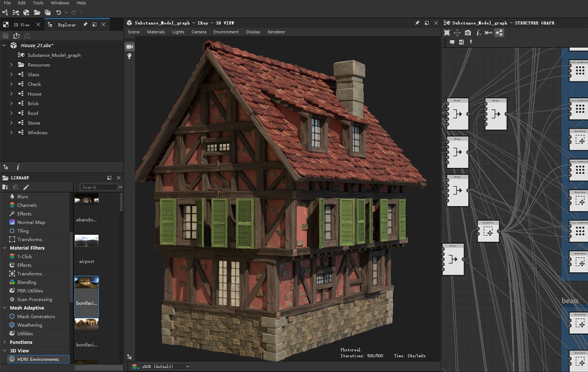Image resolution: width=588 pixels, height=372 pixels.
Task: Click the undo arrow icon
Action: (x=58, y=13)
